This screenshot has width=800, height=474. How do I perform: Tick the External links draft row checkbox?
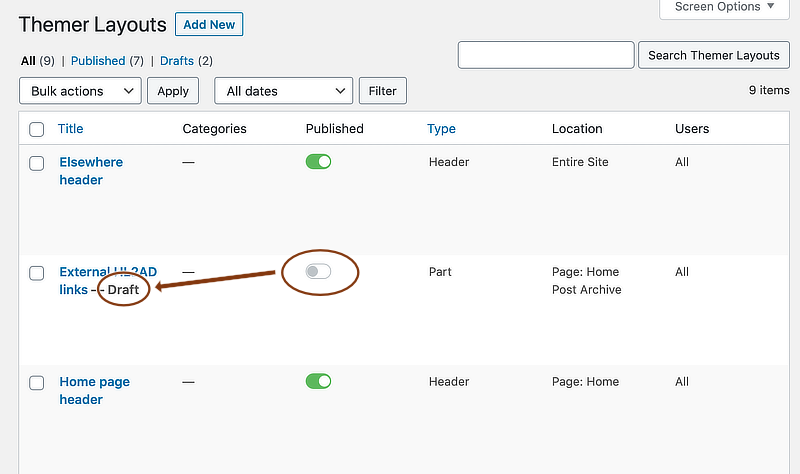tap(37, 273)
